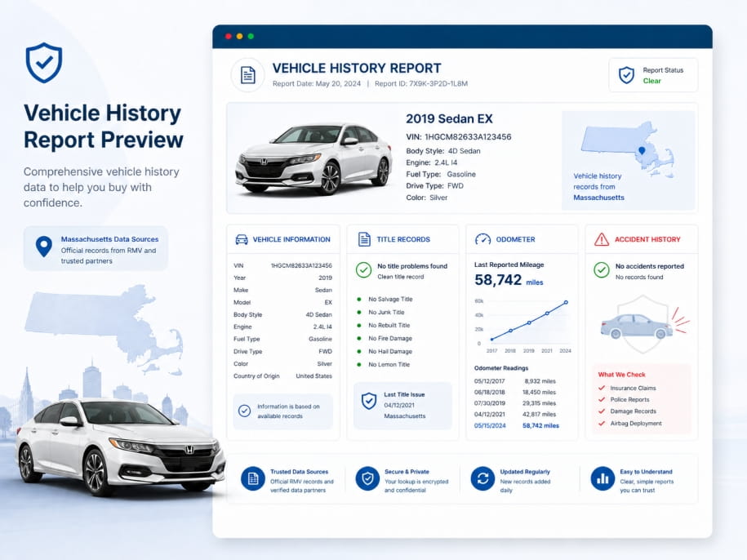Click the No Hail Damage list item

click(385, 351)
